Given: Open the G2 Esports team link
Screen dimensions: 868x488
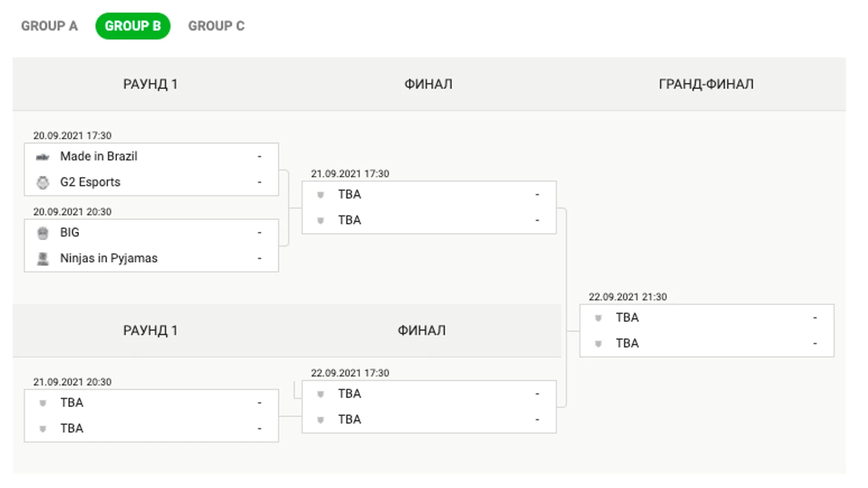Looking at the screenshot, I should coord(90,182).
